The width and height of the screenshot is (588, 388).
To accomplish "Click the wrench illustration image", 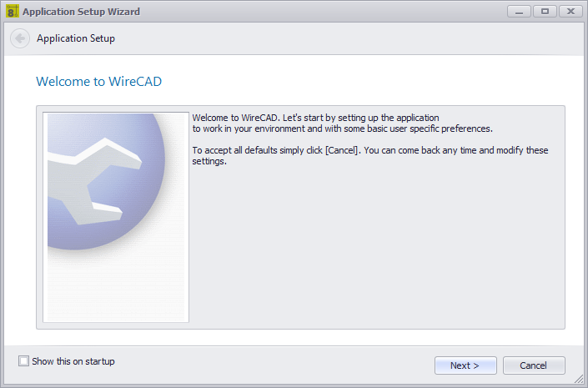I will coord(116,217).
